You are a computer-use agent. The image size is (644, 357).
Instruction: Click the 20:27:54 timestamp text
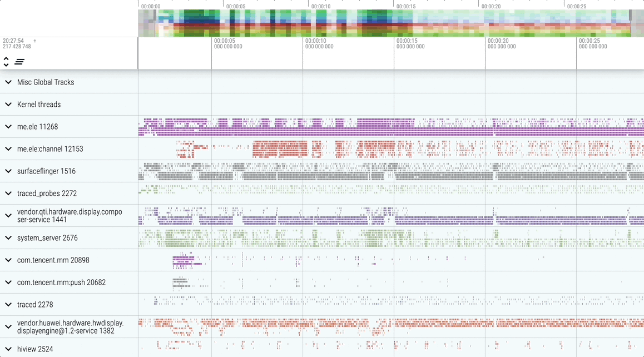[13, 41]
